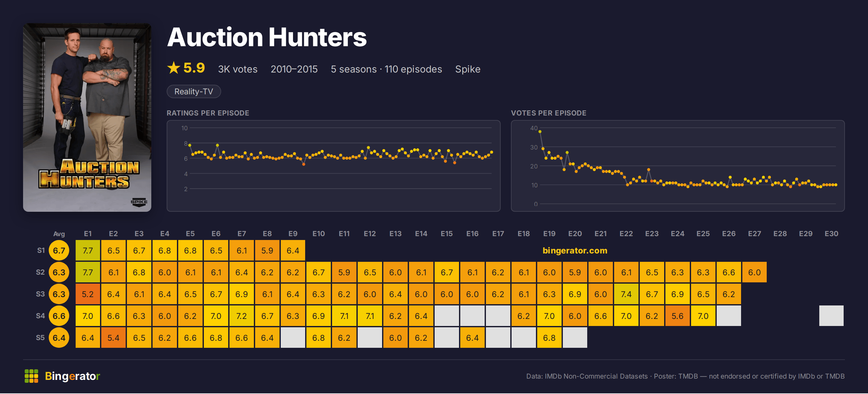The width and height of the screenshot is (868, 394).
Task: Click the E15 column header
Action: point(447,234)
